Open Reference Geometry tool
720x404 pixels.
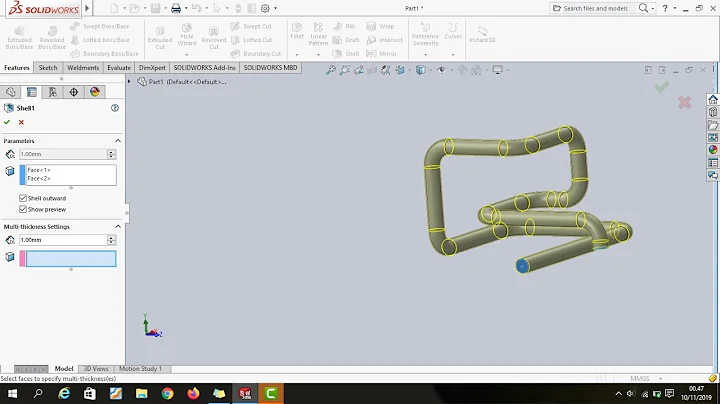point(425,34)
